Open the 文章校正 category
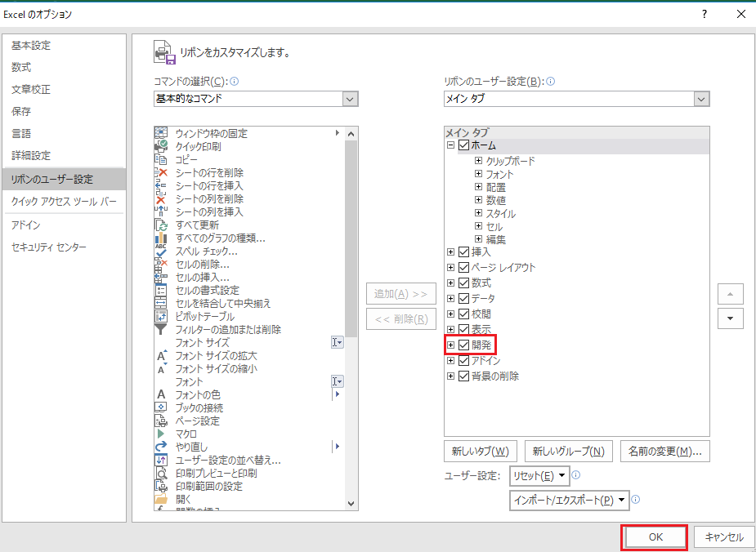This screenshot has height=552, width=756. 31,90
